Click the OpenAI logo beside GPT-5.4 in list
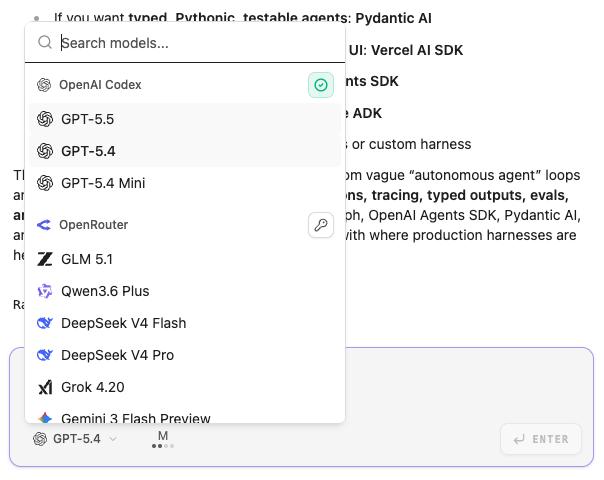The height and width of the screenshot is (480, 604). point(45,151)
